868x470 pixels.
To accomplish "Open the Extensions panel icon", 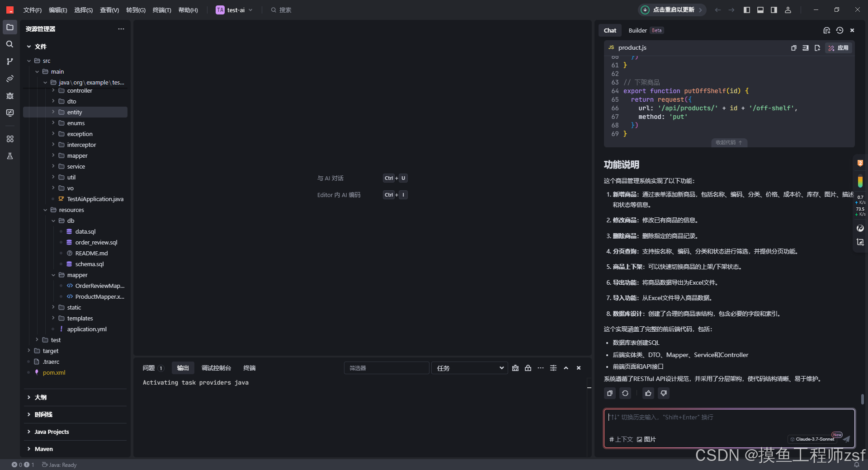I will 9,139.
